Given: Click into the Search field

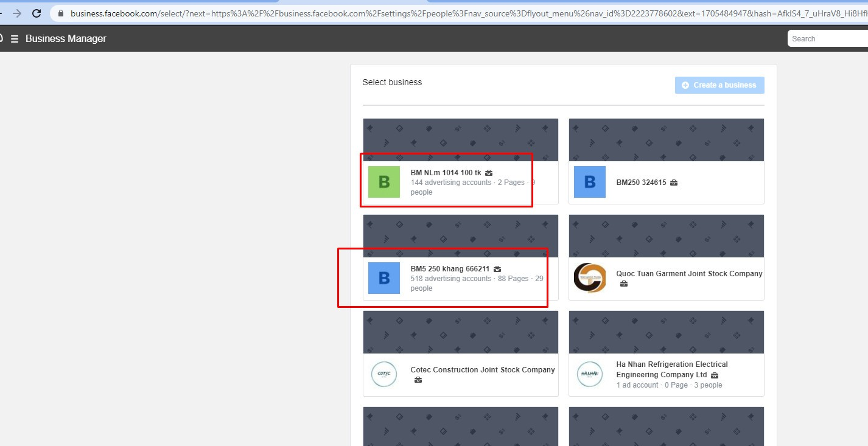Looking at the screenshot, I should pos(828,39).
